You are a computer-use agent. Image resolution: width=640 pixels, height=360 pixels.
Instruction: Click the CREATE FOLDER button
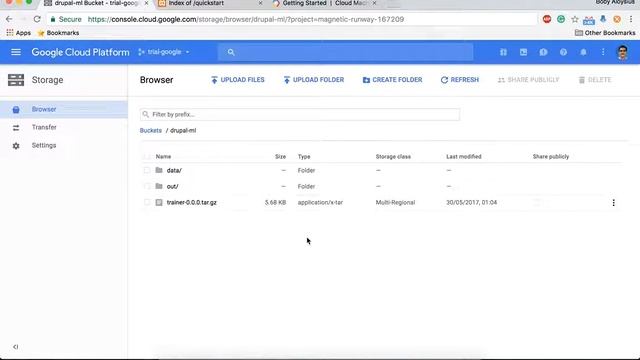pyautogui.click(x=392, y=80)
